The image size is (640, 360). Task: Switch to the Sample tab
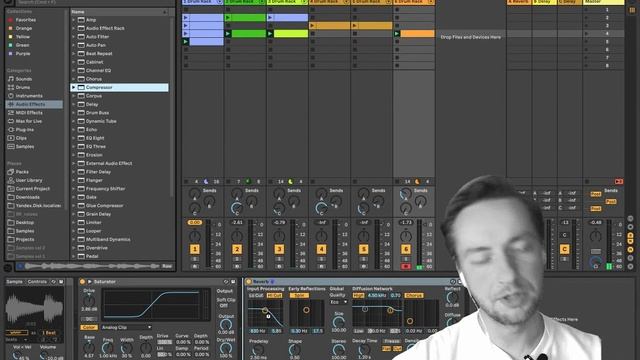tap(15, 282)
